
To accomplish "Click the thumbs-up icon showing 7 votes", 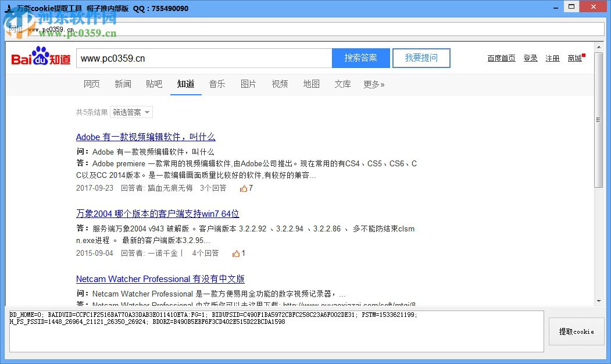I will (x=245, y=188).
